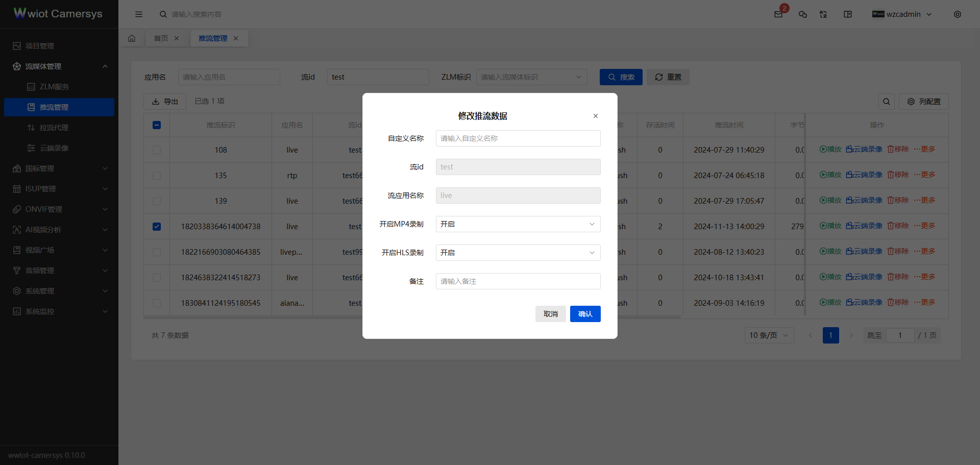Check the checkbox for stream 108
This screenshot has height=465, width=980.
[x=157, y=150]
